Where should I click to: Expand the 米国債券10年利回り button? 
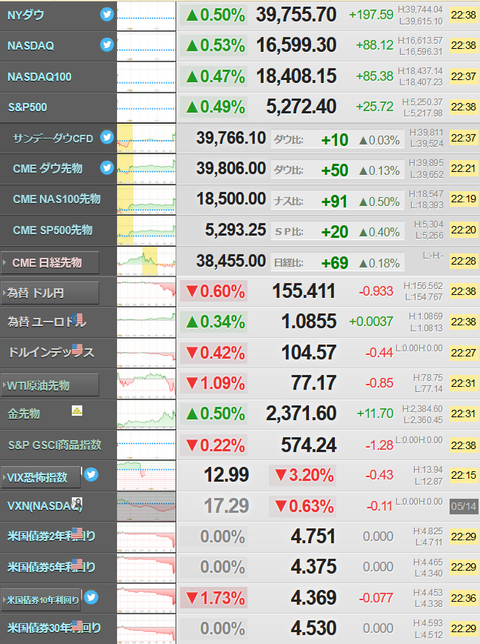pyautogui.click(x=41, y=600)
